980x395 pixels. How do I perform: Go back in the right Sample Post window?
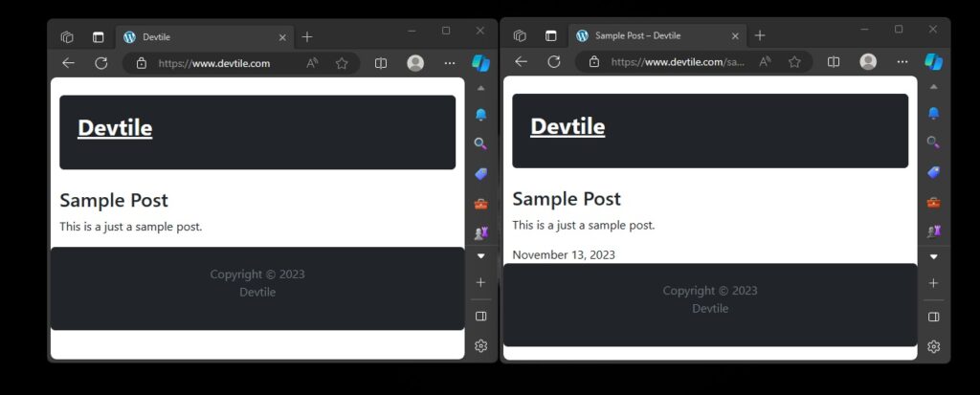coord(521,62)
